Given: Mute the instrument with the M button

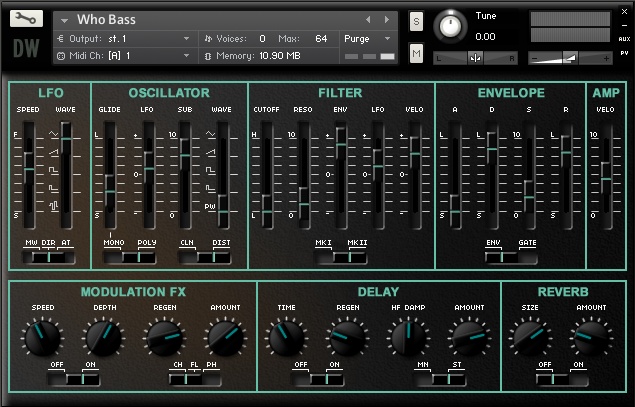Looking at the screenshot, I should 416,52.
